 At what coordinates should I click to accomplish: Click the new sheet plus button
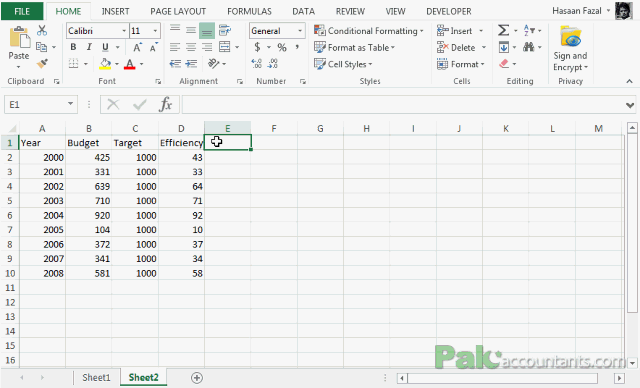pos(197,378)
